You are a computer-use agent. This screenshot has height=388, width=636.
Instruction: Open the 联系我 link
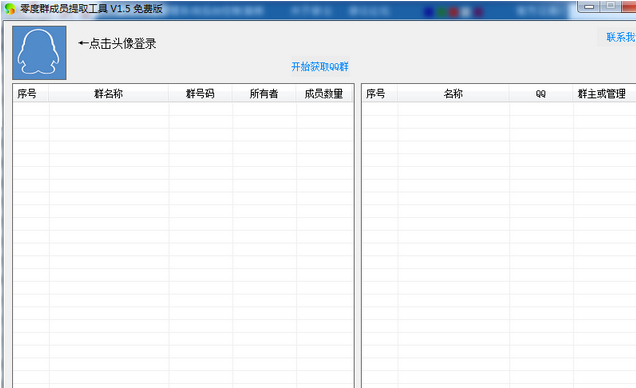621,37
